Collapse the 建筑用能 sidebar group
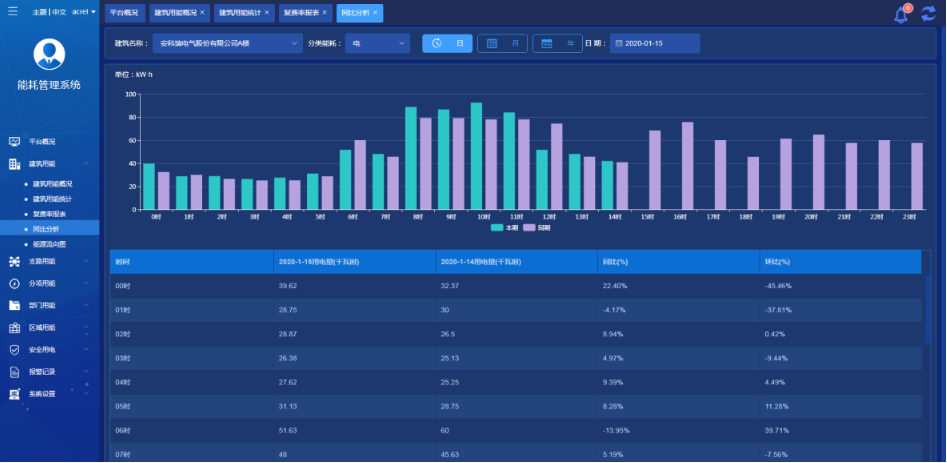The image size is (947, 463). pyautogui.click(x=86, y=163)
